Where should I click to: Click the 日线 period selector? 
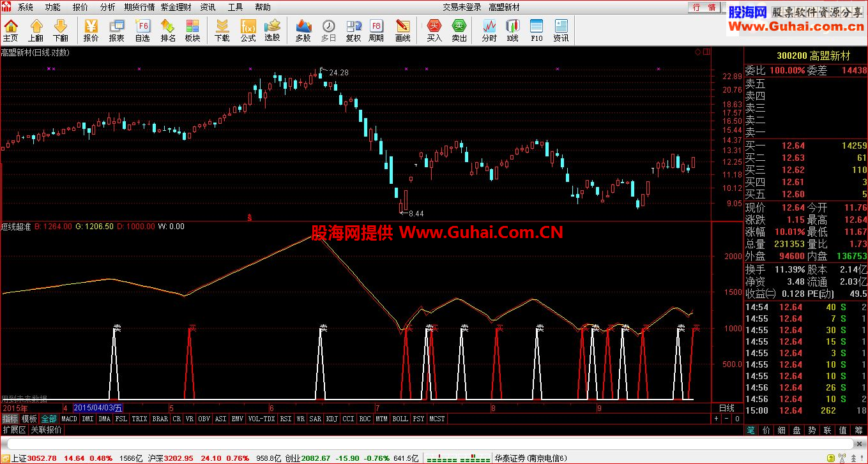[727, 408]
